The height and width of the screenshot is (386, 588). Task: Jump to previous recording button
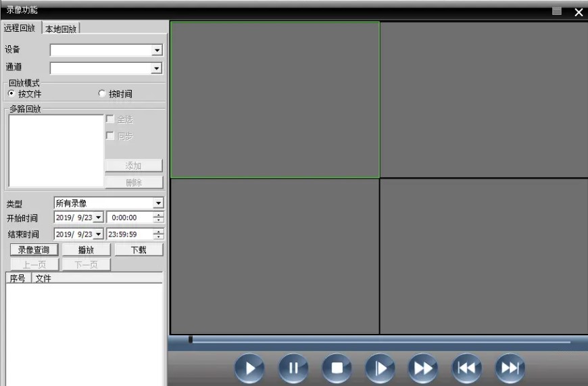(466, 368)
